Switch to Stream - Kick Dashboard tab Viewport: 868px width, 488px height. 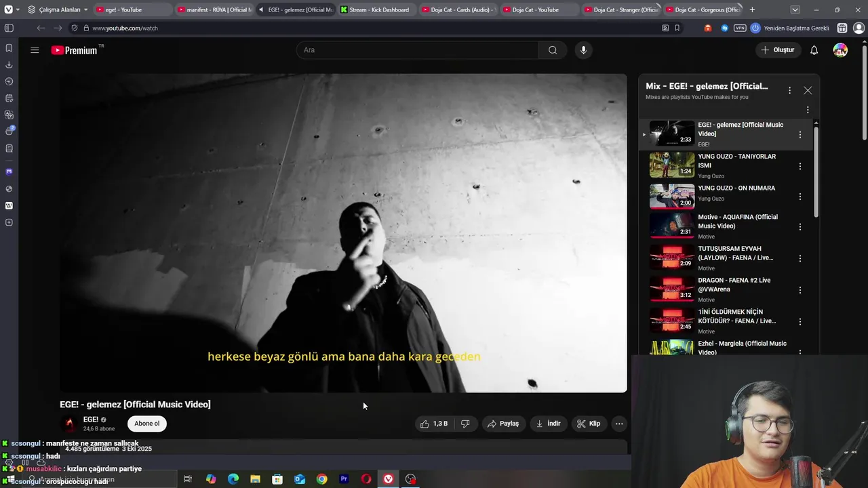(x=376, y=9)
